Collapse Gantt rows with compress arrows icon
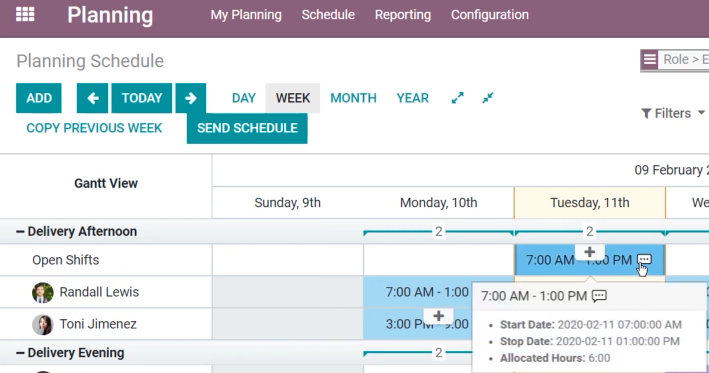 pyautogui.click(x=488, y=98)
